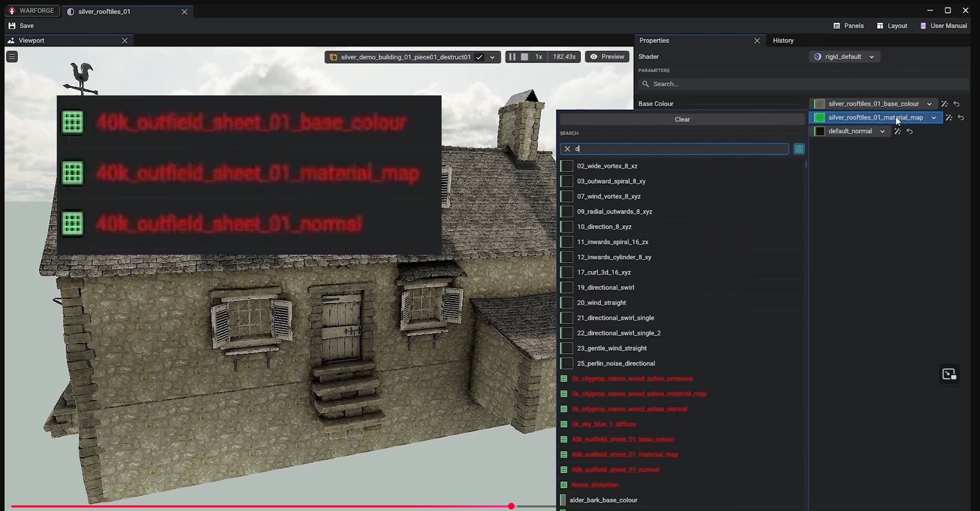Select texture 09_radial_outwards_8_xyz

coord(682,212)
